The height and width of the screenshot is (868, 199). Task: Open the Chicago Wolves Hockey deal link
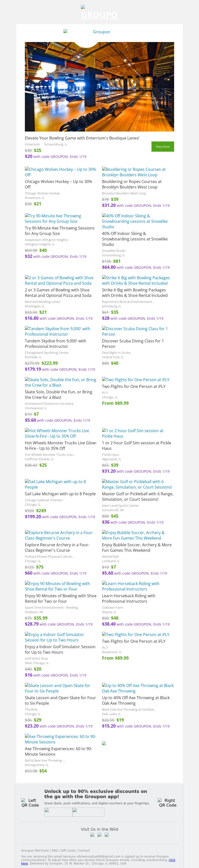[60, 172]
